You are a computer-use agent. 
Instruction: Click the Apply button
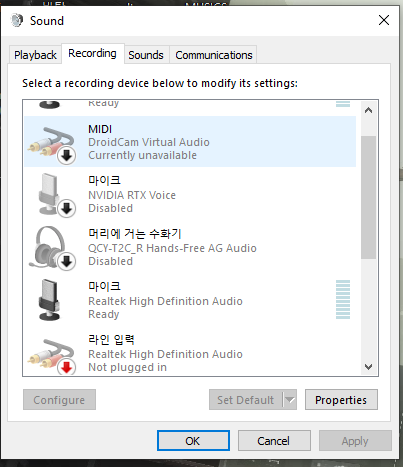click(355, 441)
